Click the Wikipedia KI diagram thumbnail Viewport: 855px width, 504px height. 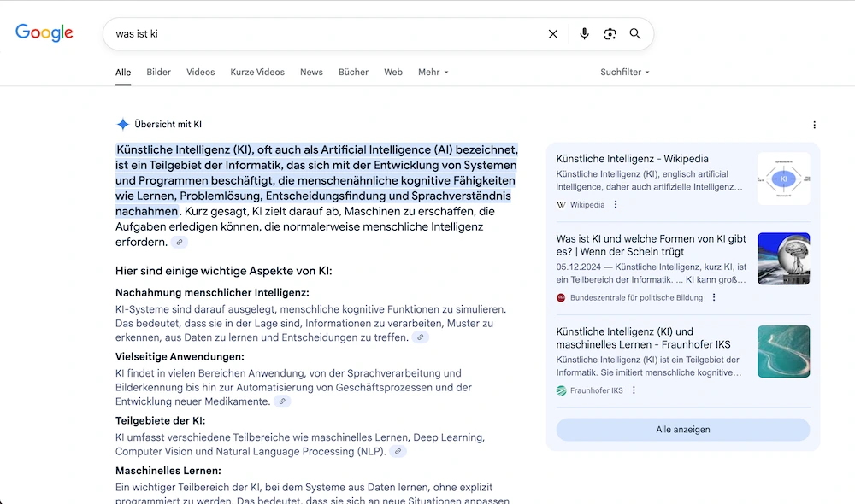pyautogui.click(x=783, y=179)
